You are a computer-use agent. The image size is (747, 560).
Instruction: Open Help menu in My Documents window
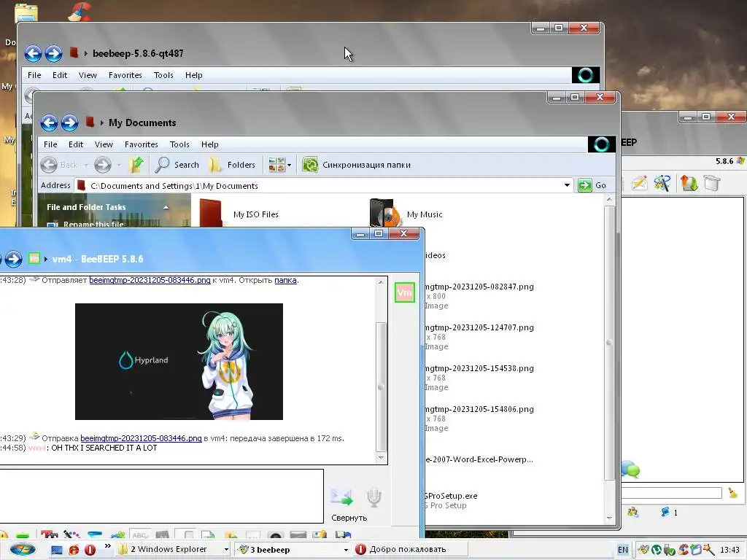click(x=209, y=144)
